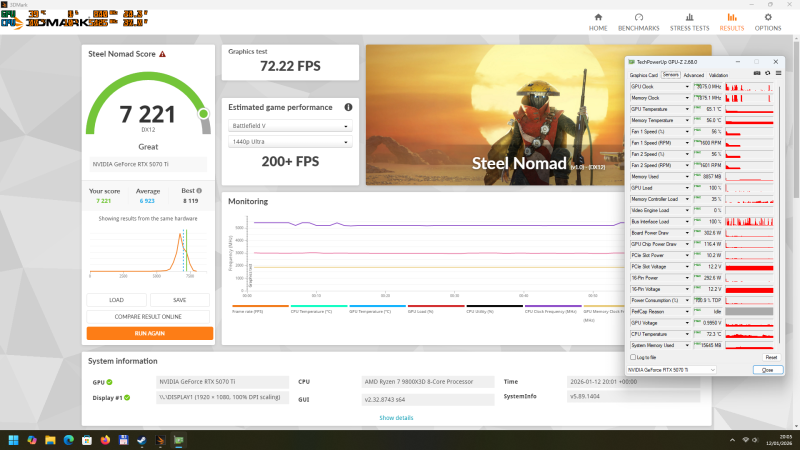Switch to 3DMark via its taskbar icon
The width and height of the screenshot is (800, 450).
160,440
